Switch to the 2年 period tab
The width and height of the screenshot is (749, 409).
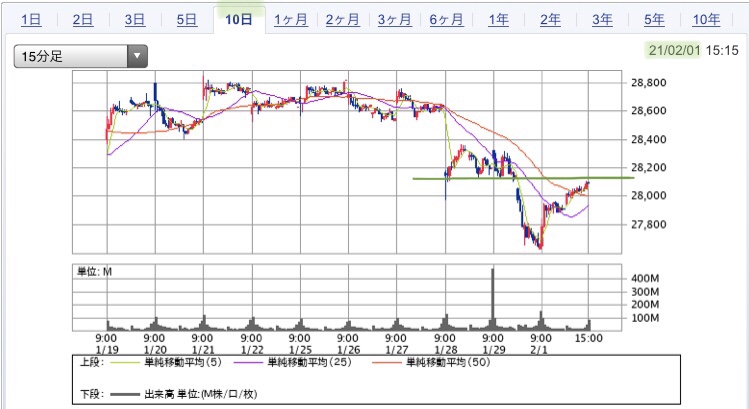550,20
